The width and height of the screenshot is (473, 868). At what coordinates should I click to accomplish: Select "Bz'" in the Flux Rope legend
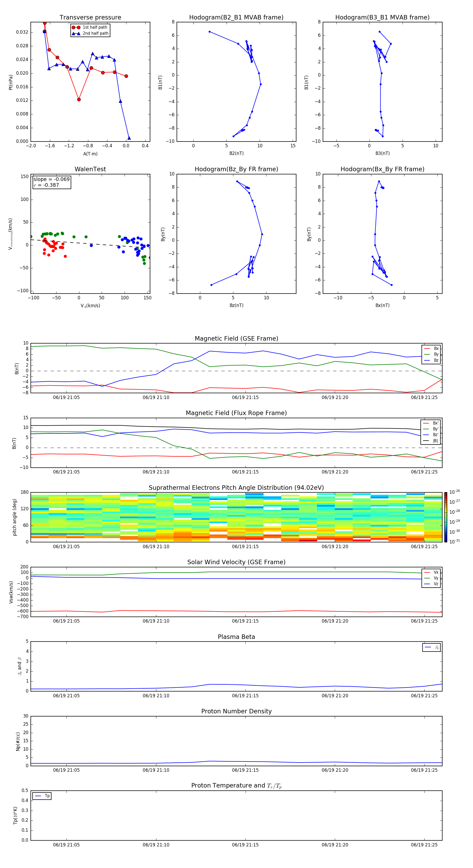(431, 435)
